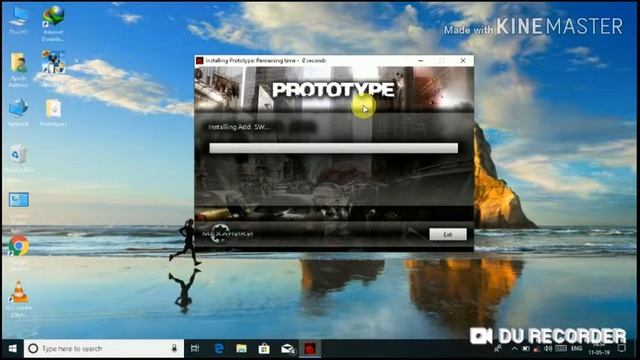Click the taskbar clock and date
The height and width of the screenshot is (360, 640).
[599, 349]
